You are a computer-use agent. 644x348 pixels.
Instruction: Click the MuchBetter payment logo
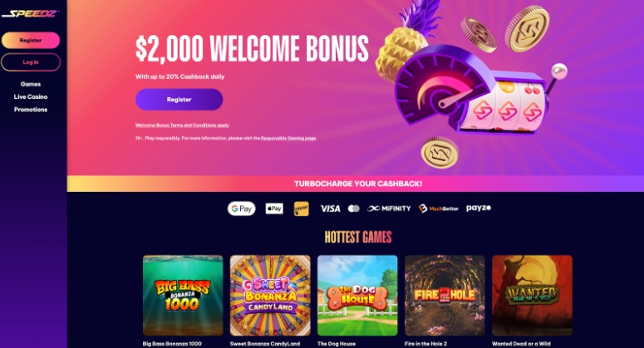[438, 208]
